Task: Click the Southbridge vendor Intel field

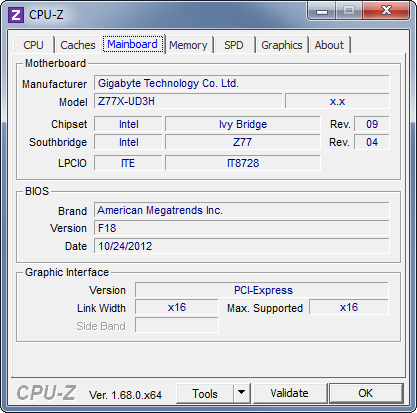Action: tap(128, 142)
